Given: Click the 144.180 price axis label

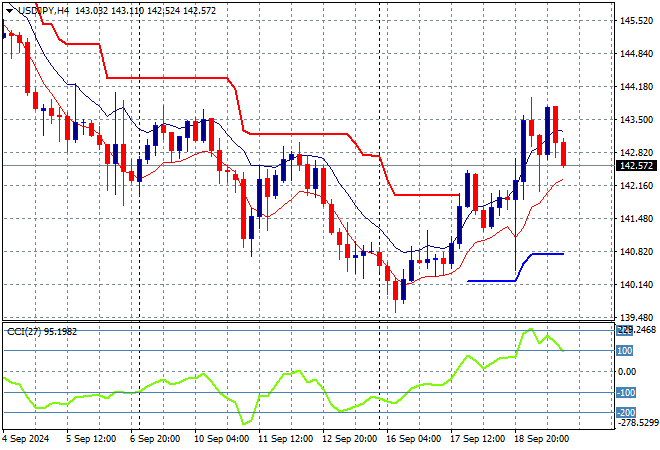Looking at the screenshot, I should (x=636, y=86).
